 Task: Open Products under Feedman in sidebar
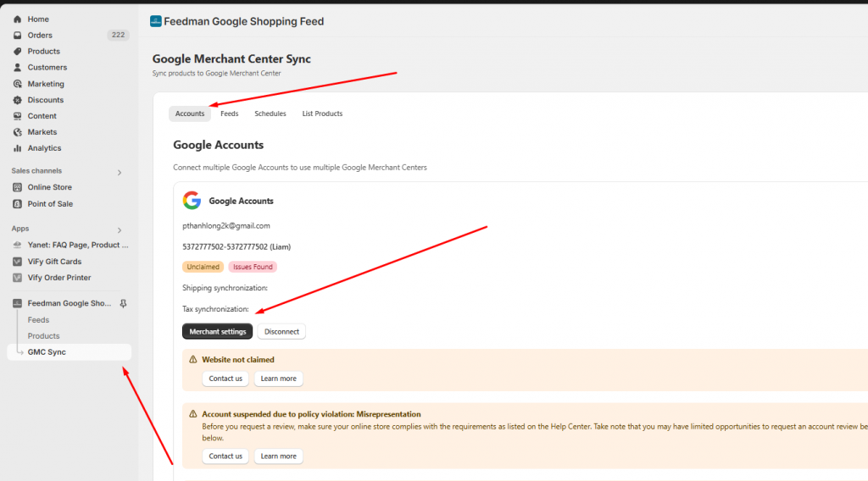pyautogui.click(x=44, y=336)
